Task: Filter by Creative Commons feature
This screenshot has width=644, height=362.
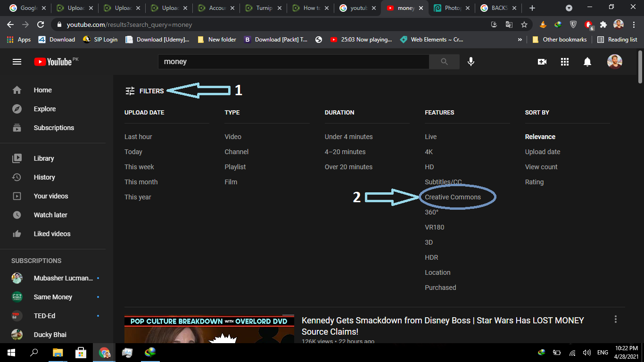Action: (x=453, y=197)
